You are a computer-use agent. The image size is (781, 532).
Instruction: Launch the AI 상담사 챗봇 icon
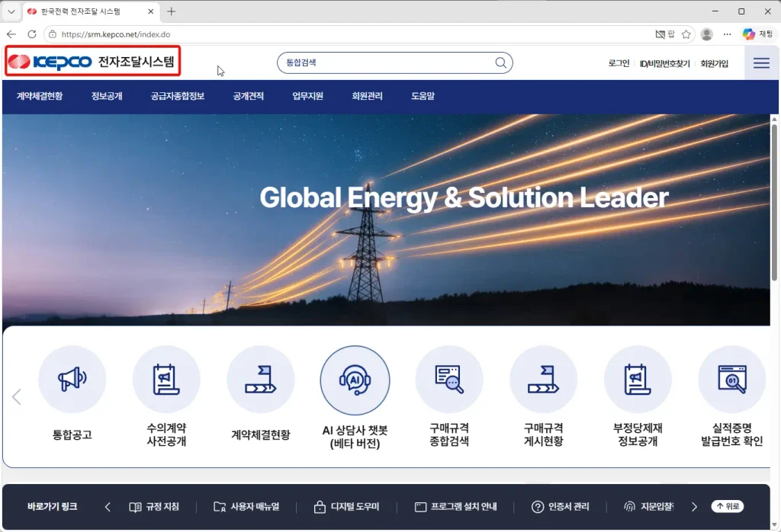(355, 380)
